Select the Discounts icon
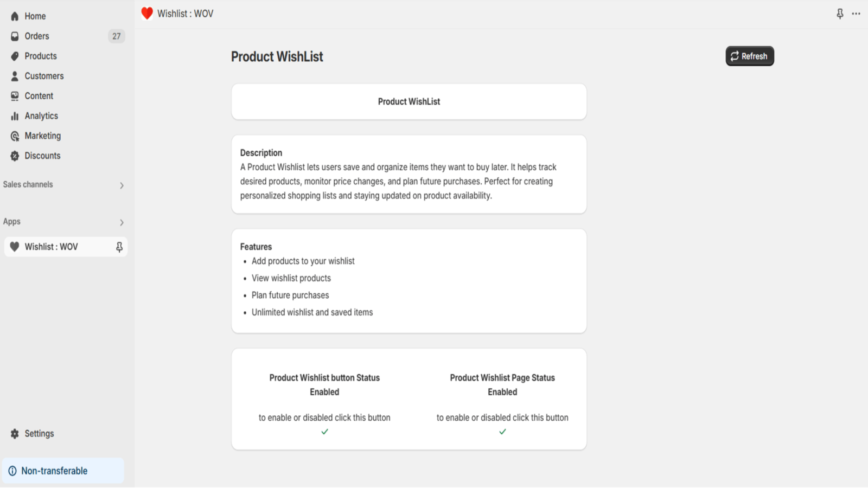Viewport: 868px width, 488px height. pos(14,156)
